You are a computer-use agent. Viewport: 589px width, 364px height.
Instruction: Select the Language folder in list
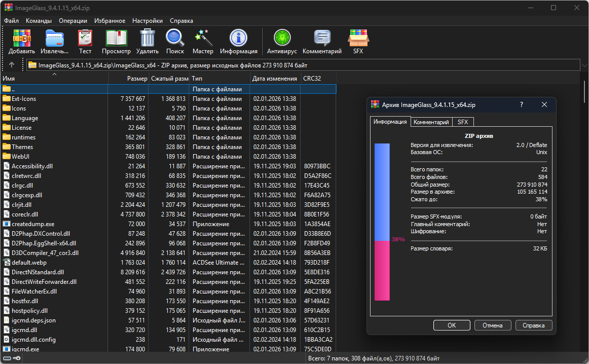click(25, 118)
